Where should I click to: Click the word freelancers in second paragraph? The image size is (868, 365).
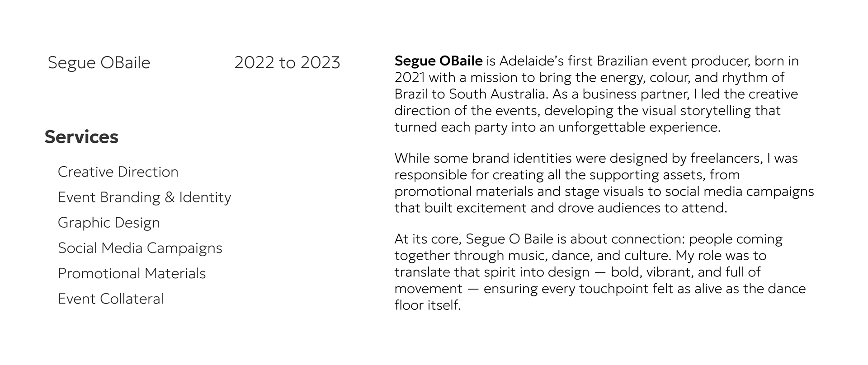pyautogui.click(x=726, y=158)
